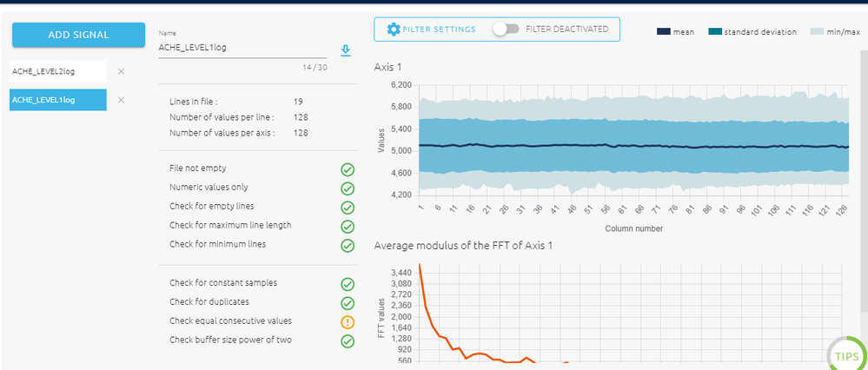The width and height of the screenshot is (868, 370).
Task: Click the Check for empty lines status icon
Action: 348,208
